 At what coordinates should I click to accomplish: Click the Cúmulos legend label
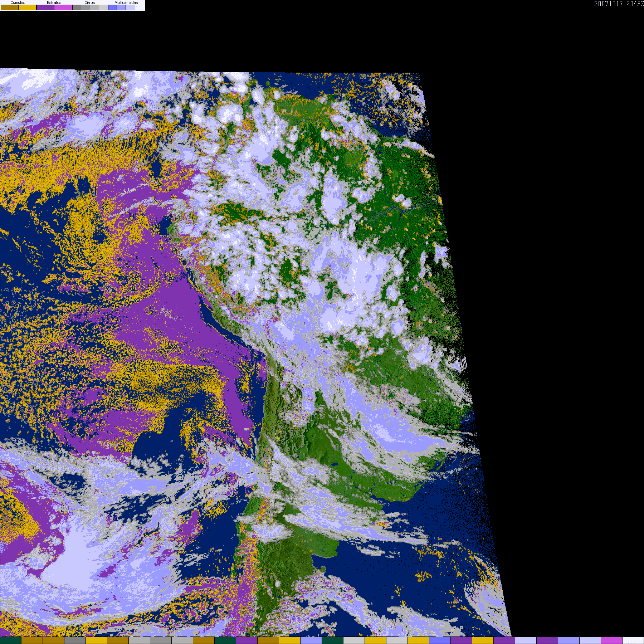click(x=18, y=3)
